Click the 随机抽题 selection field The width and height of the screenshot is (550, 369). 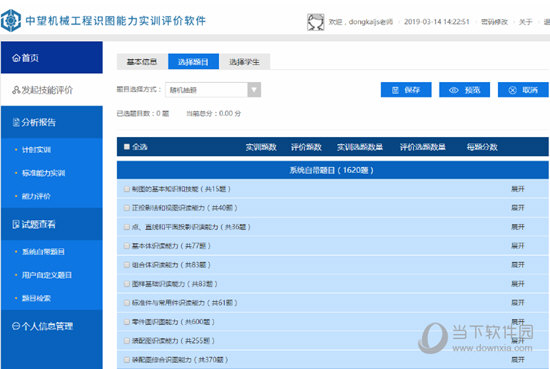[x=207, y=90]
